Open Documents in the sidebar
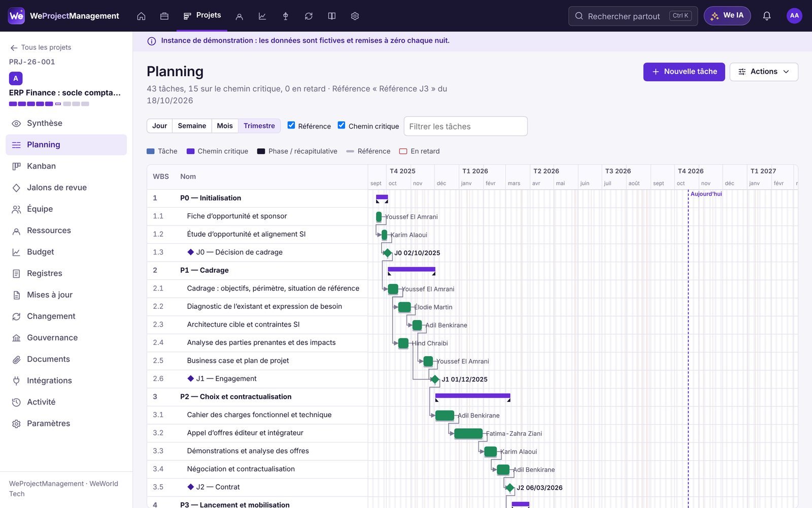 pos(66,359)
